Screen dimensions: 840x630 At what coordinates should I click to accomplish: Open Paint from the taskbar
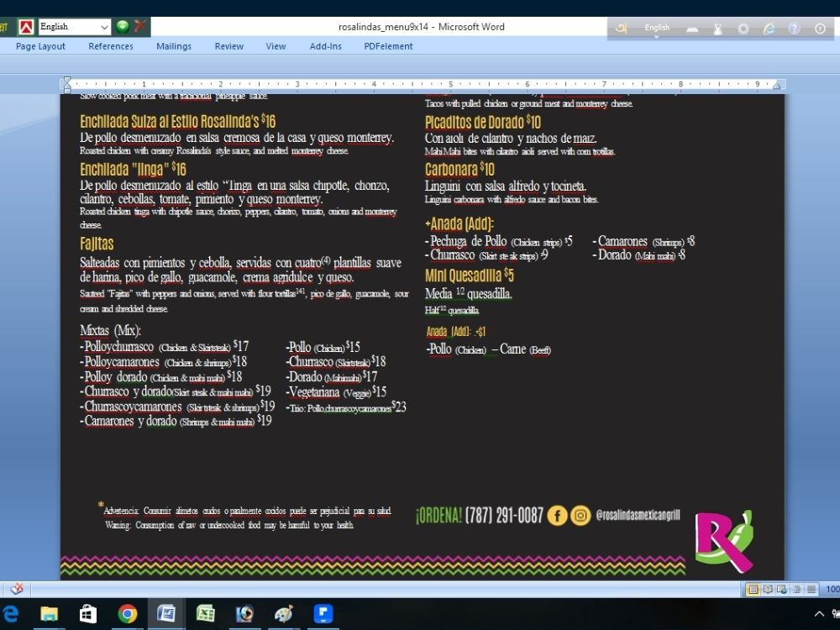click(284, 613)
